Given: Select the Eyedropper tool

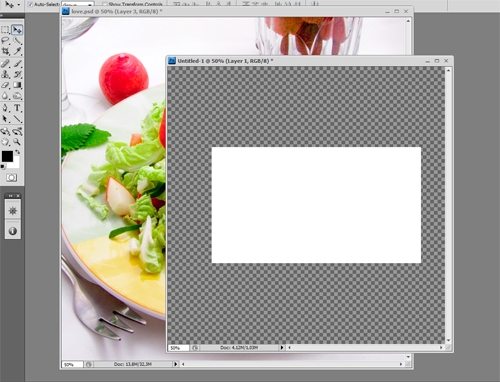Looking at the screenshot, I should [x=17, y=51].
